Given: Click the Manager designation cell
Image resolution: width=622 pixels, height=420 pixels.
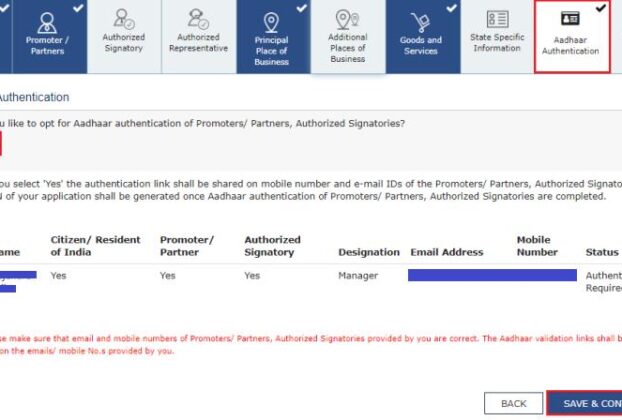Looking at the screenshot, I should pyautogui.click(x=357, y=275).
